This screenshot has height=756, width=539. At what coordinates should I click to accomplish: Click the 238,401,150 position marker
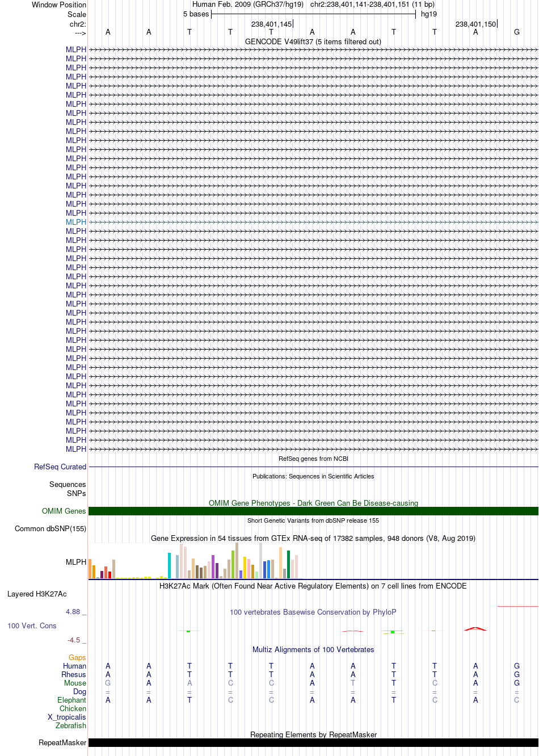tap(475, 24)
